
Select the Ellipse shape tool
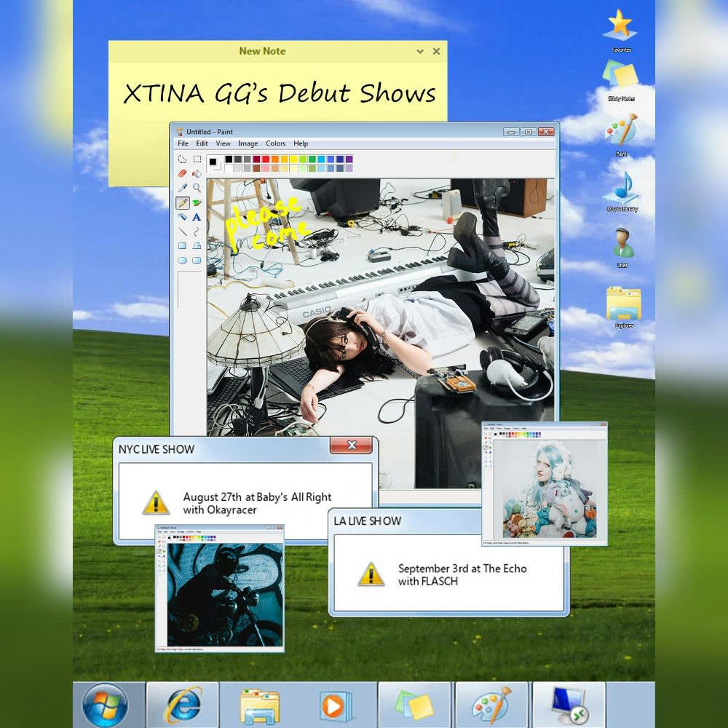pos(183,261)
